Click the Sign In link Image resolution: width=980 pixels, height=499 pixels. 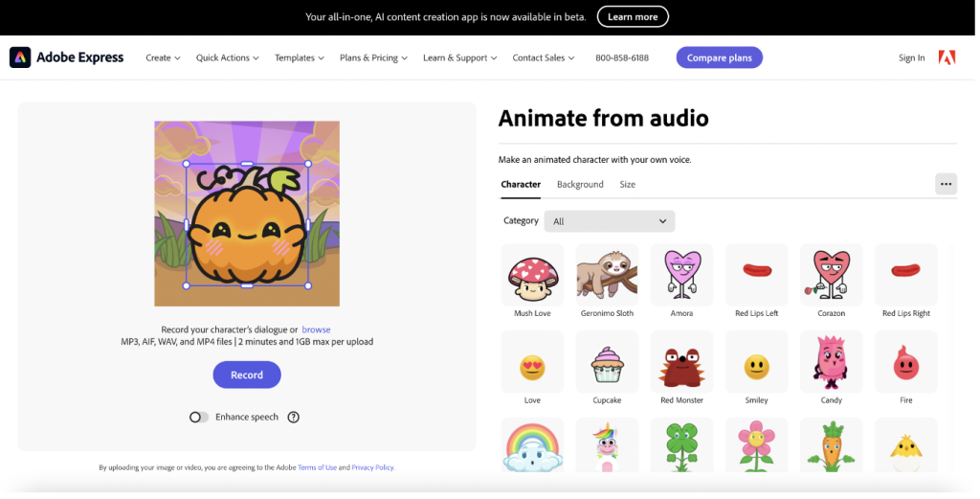click(911, 57)
